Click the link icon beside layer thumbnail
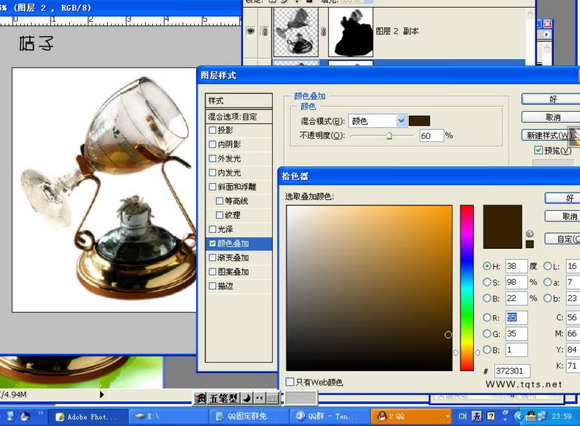 click(x=323, y=32)
